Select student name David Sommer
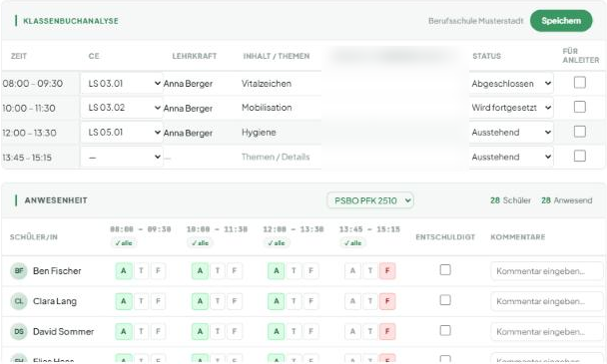This screenshot has width=607, height=364. tap(64, 331)
